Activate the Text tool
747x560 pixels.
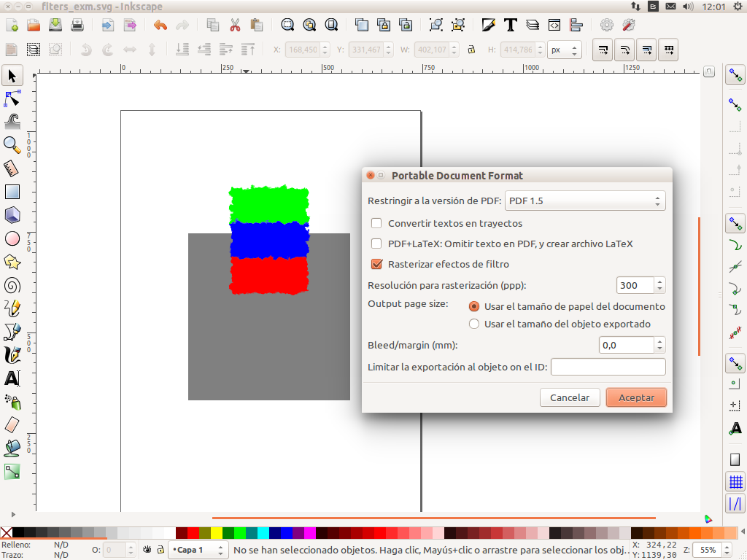coord(12,378)
